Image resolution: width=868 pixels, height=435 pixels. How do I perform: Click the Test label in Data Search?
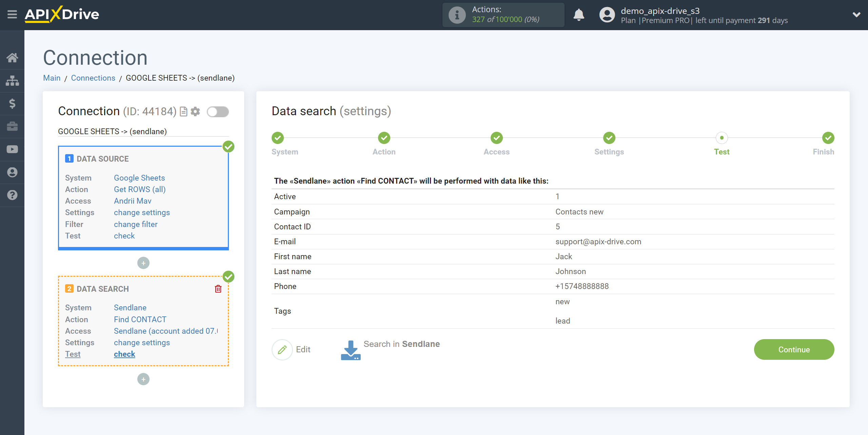click(73, 354)
